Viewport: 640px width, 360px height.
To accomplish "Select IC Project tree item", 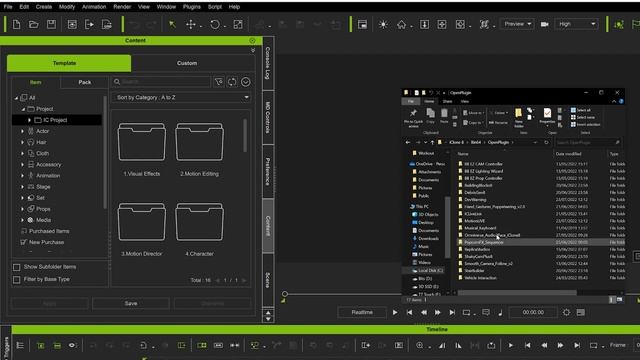I will (57, 120).
